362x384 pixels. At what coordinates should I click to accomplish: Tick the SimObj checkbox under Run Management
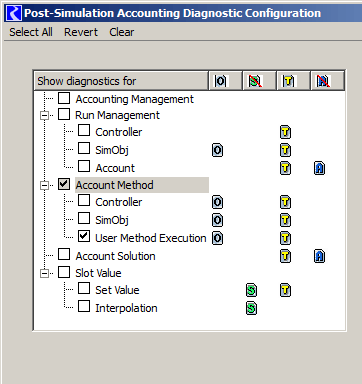tap(84, 148)
